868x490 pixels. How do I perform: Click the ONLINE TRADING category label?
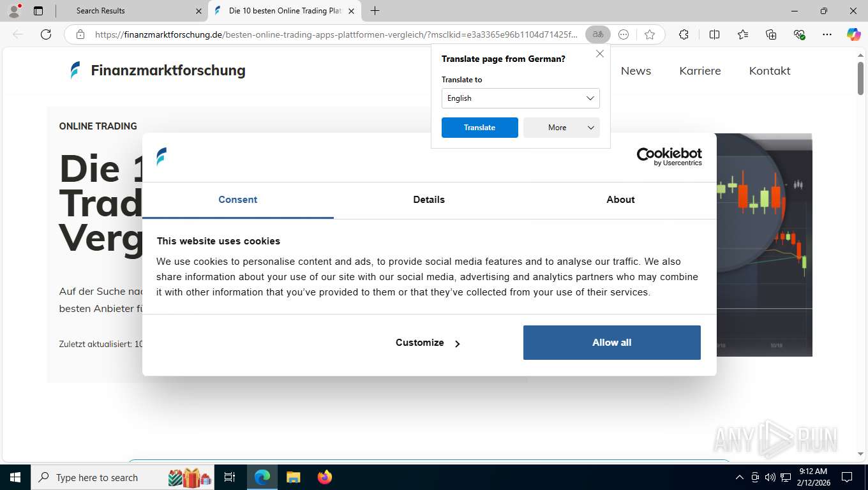(x=98, y=126)
